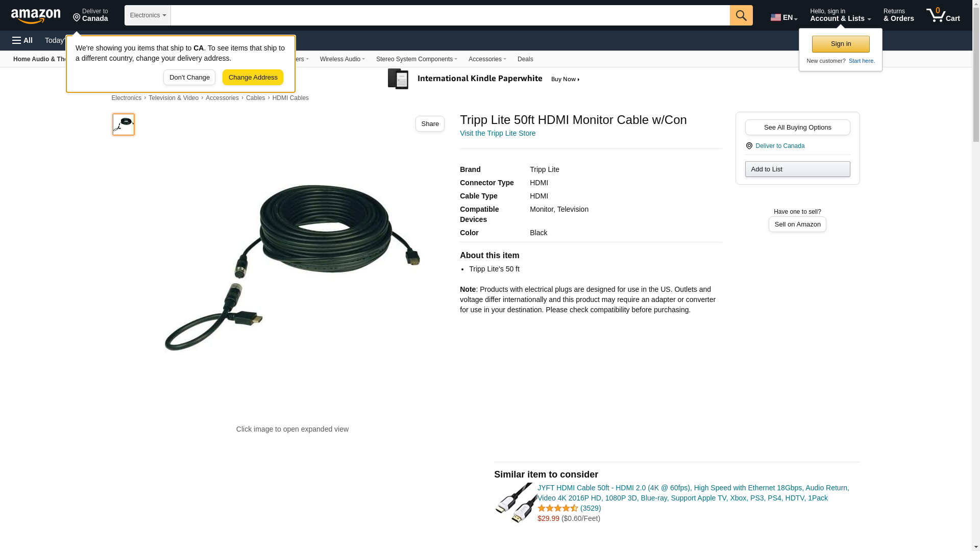This screenshot has width=980, height=551.
Task: Open the Wireless Audio submenu
Action: (342, 59)
